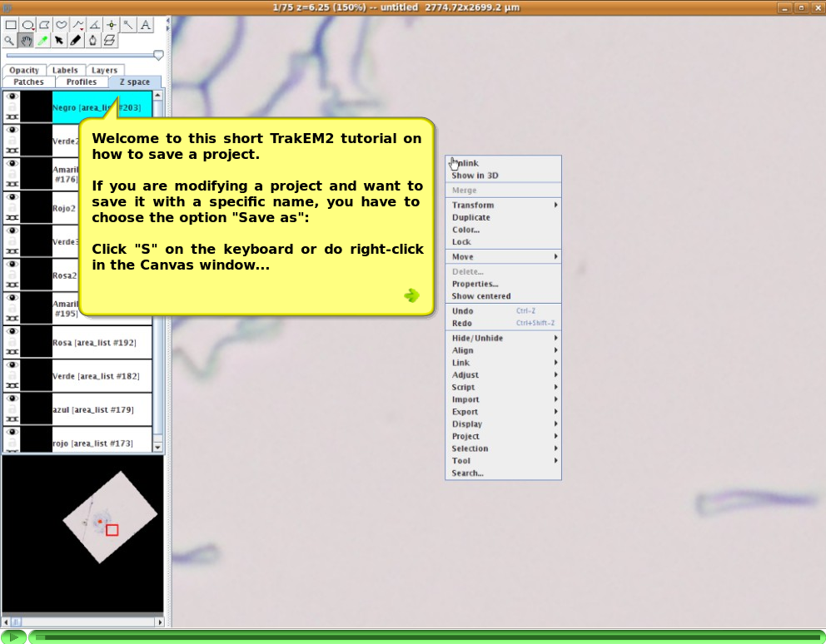Choose Duplicate in the context menu
826x644 pixels.
[503, 217]
